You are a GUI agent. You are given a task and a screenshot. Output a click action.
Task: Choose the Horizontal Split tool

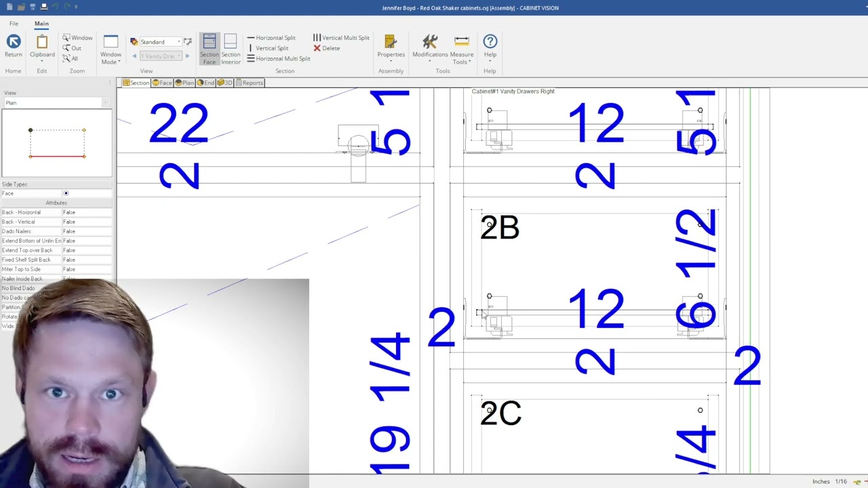coord(271,38)
